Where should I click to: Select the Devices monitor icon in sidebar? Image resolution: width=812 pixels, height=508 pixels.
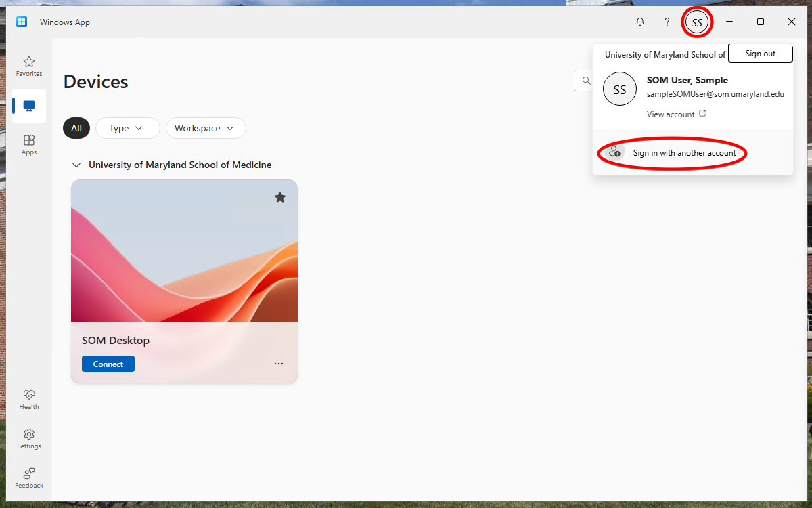tap(29, 106)
